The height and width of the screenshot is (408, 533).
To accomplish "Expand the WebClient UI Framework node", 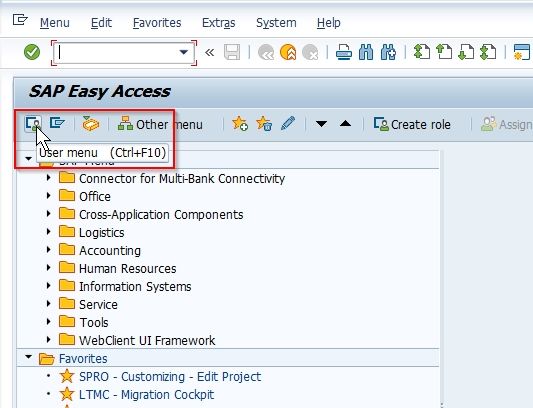I will pos(49,340).
